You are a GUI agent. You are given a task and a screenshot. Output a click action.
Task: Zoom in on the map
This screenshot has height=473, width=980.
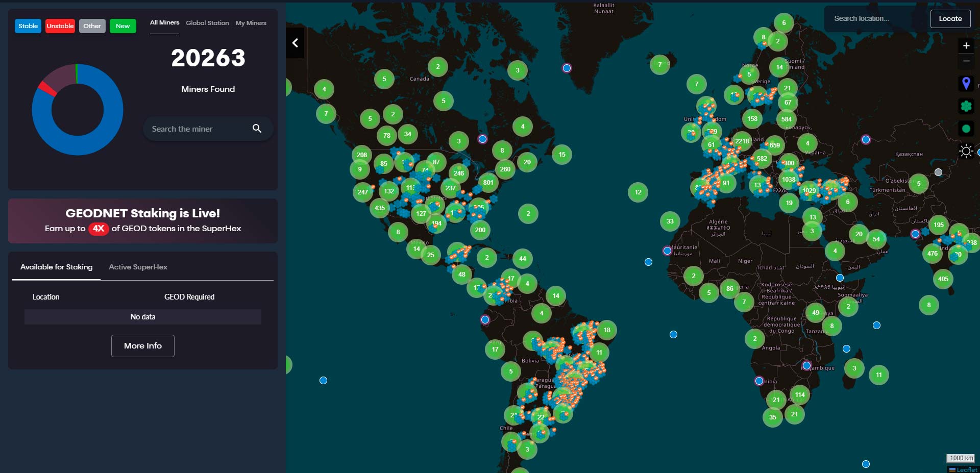pos(966,45)
